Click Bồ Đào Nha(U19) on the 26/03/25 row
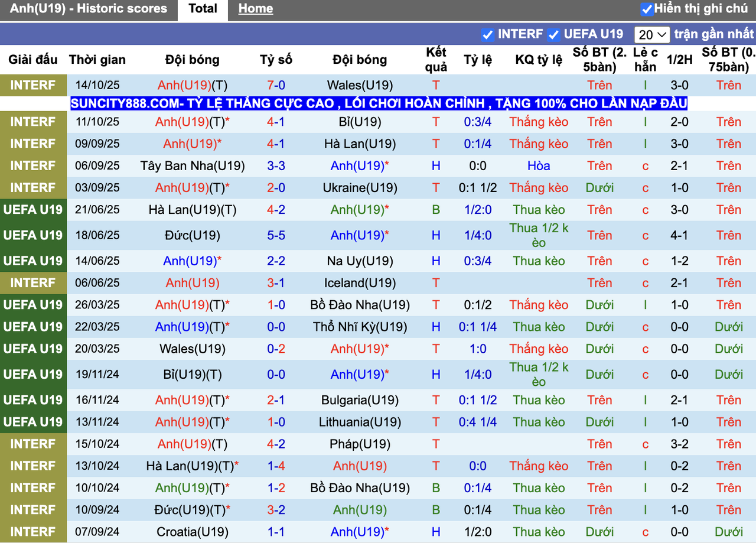Viewport: 756px width, 543px height. coord(360,305)
